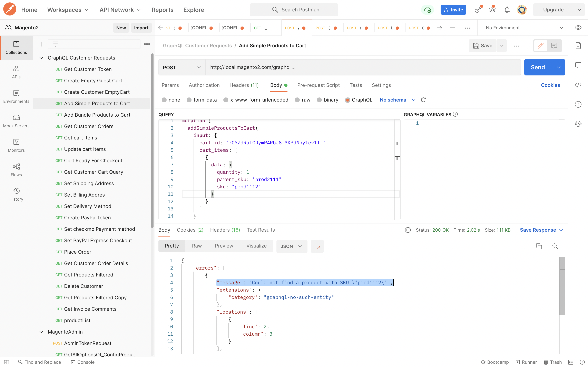Open the POST method dropdown

(x=182, y=67)
